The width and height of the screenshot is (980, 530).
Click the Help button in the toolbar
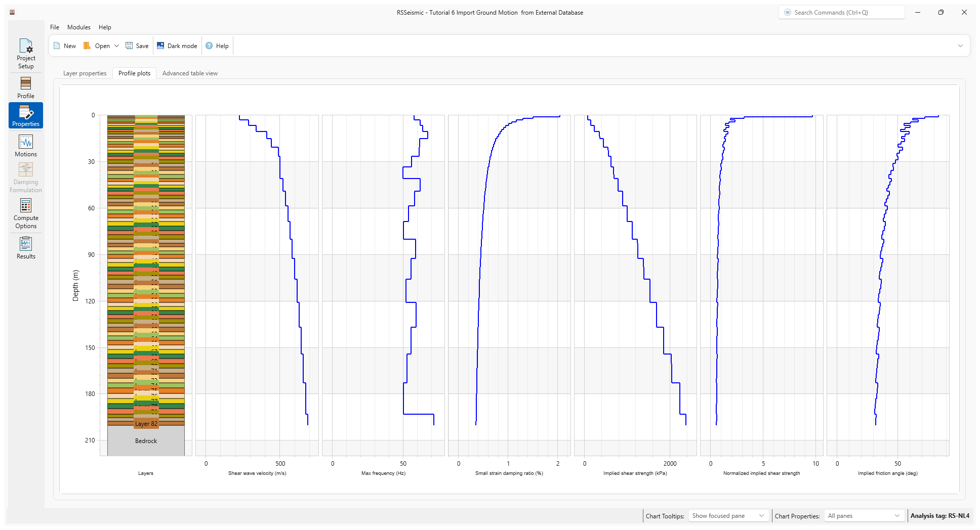click(x=217, y=46)
